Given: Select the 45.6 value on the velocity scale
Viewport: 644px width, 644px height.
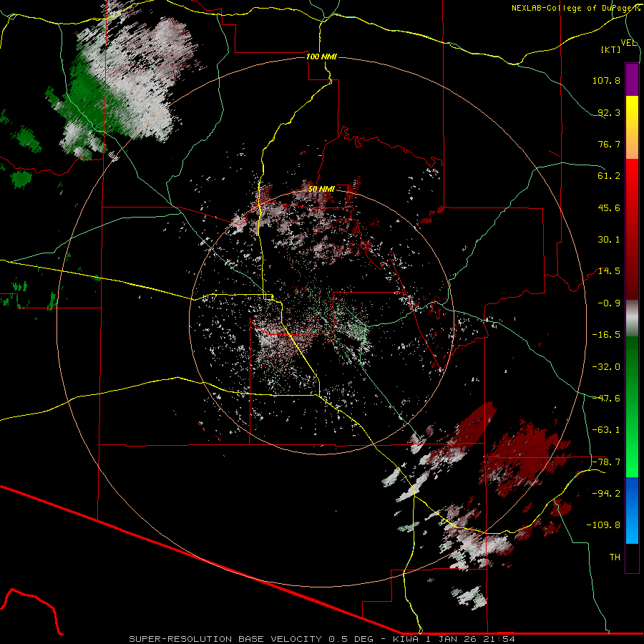Looking at the screenshot, I should 609,208.
